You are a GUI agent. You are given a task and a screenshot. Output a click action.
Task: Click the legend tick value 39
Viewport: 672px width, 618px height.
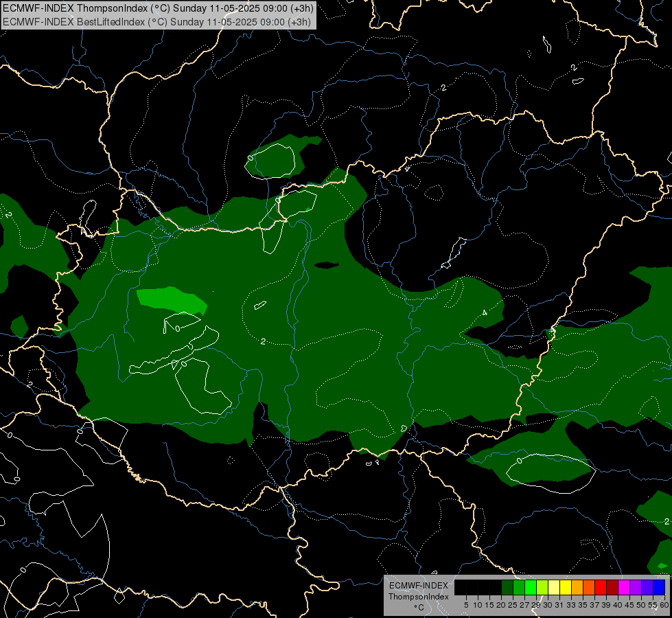606,605
